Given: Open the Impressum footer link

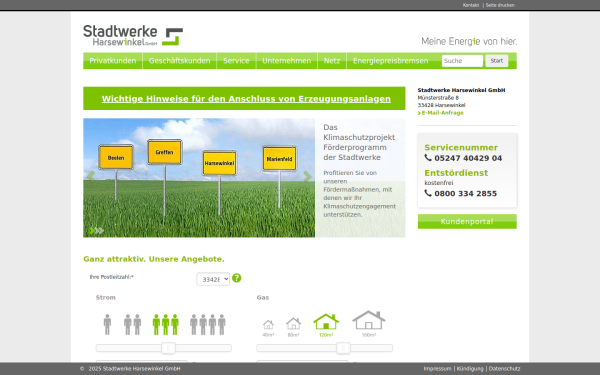Looking at the screenshot, I should point(437,368).
